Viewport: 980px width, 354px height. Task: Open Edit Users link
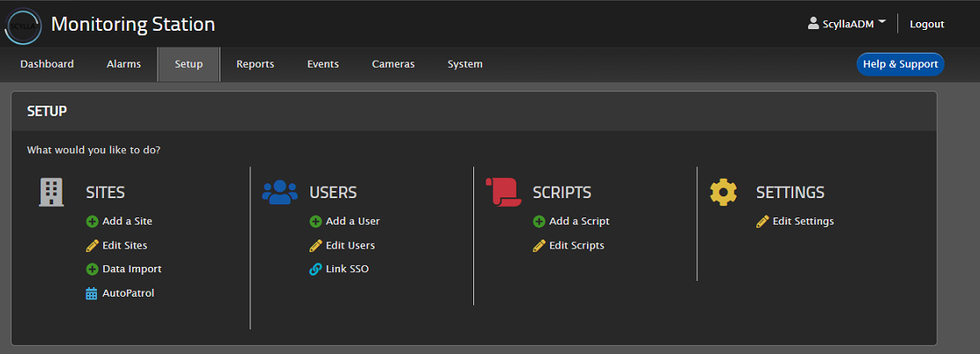point(350,246)
